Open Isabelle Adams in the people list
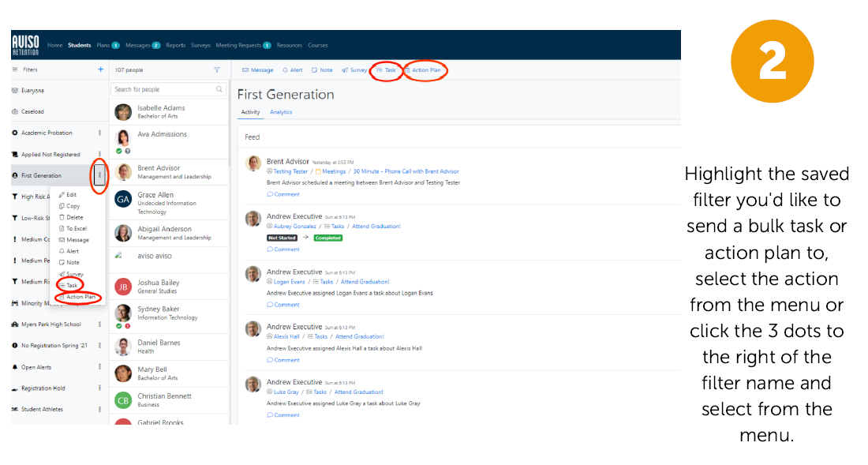This screenshot has height=465, width=868. click(170, 112)
